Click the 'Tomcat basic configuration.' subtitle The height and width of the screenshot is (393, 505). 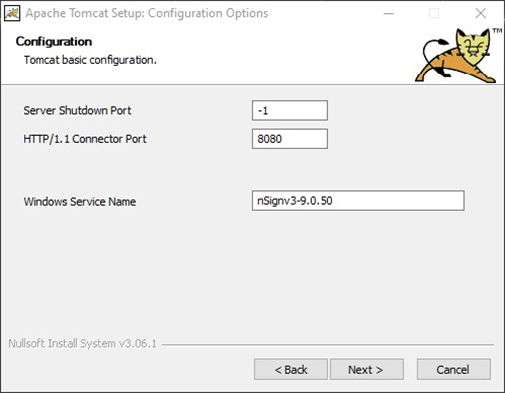[x=90, y=60]
